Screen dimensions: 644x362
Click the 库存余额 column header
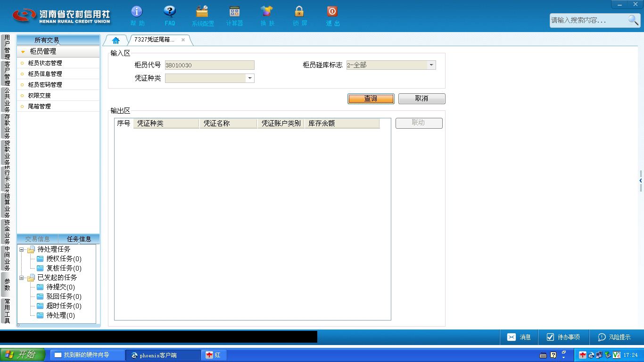click(342, 123)
